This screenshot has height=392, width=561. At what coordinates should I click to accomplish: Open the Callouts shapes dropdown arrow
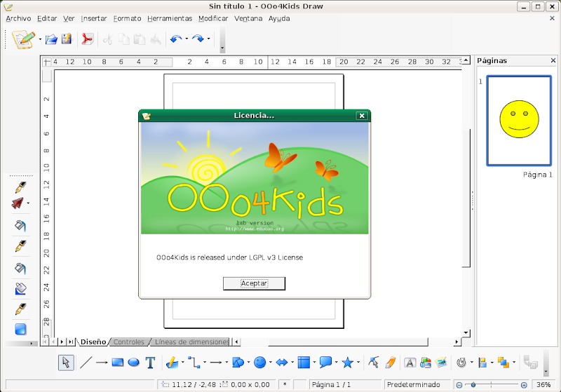pyautogui.click(x=337, y=363)
